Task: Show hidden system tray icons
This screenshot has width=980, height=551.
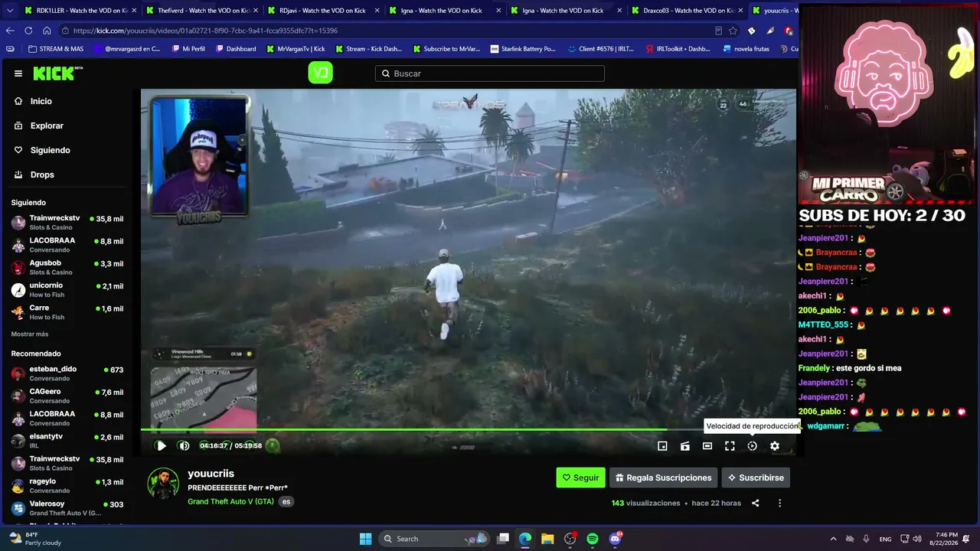Action: coord(833,539)
